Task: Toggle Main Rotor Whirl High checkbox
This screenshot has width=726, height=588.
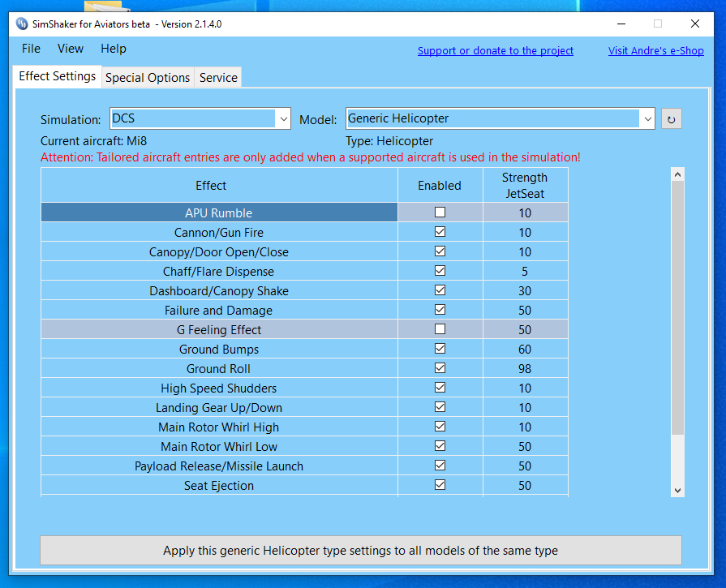Action: (440, 426)
